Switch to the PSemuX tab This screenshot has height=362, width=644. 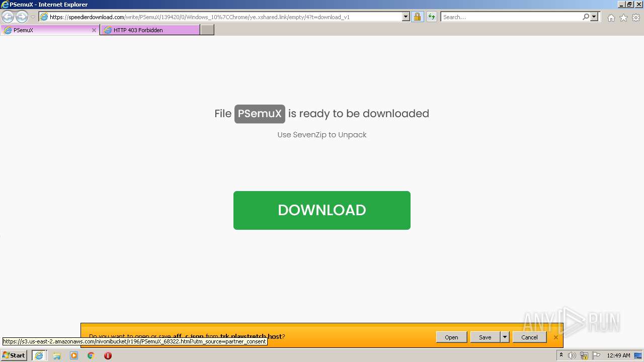coord(50,30)
